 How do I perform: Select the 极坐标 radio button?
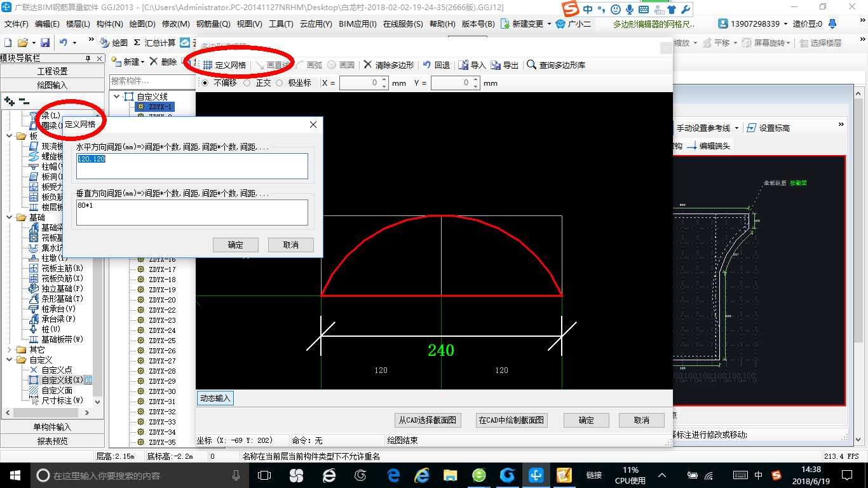(x=279, y=83)
